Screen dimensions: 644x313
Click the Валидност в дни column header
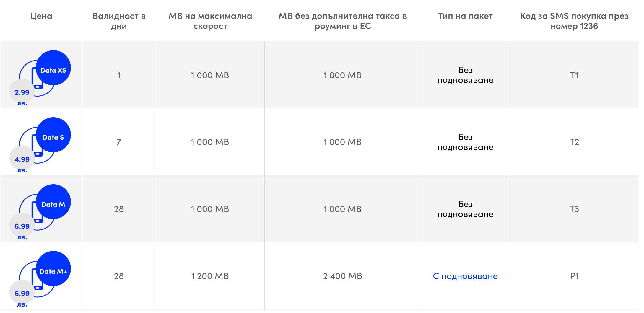pos(119,21)
